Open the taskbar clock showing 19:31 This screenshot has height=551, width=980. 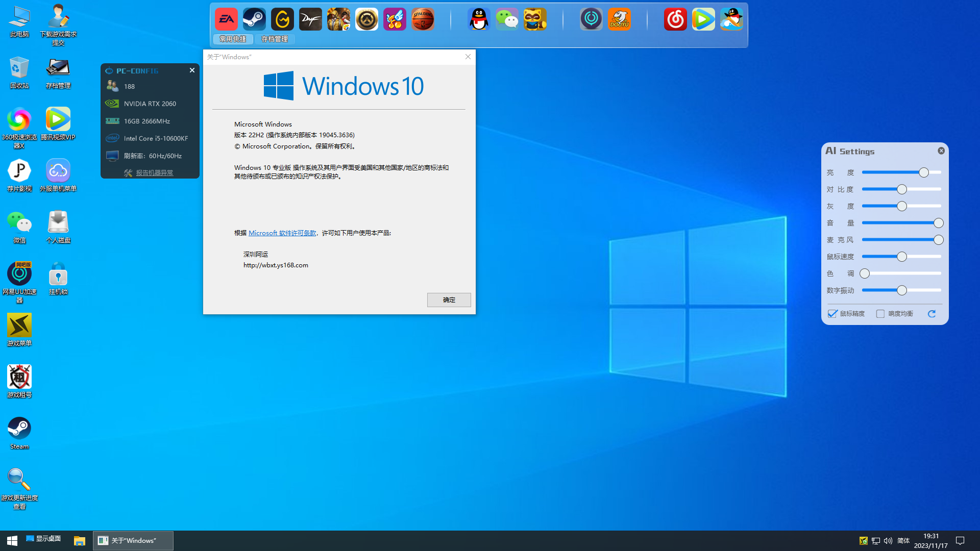point(931,541)
